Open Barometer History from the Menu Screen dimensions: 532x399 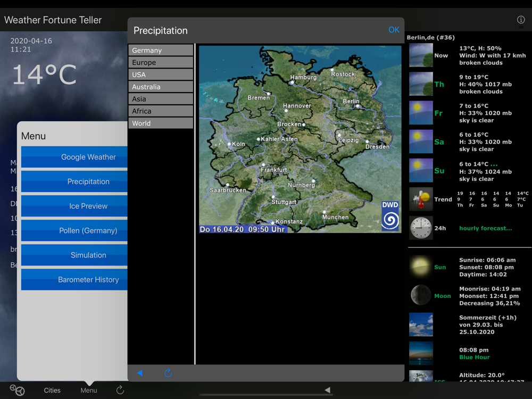point(74,280)
